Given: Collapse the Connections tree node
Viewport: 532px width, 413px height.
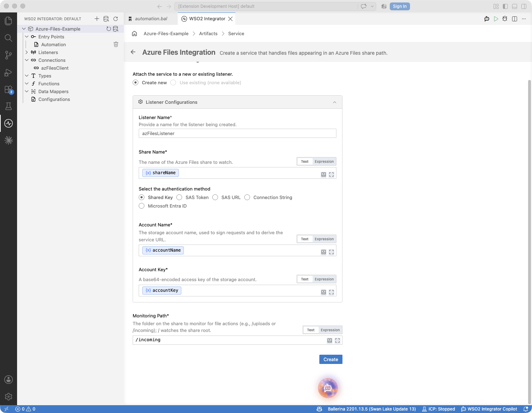Looking at the screenshot, I should click(27, 60).
